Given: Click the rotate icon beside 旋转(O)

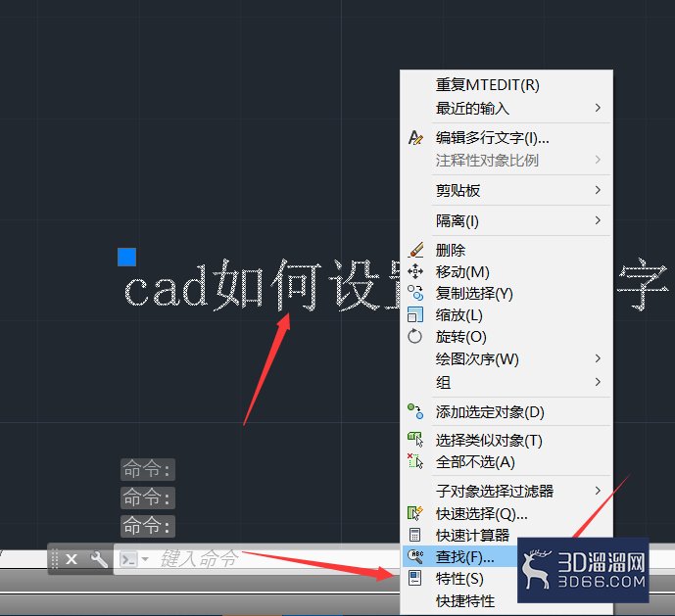Looking at the screenshot, I should [x=415, y=336].
